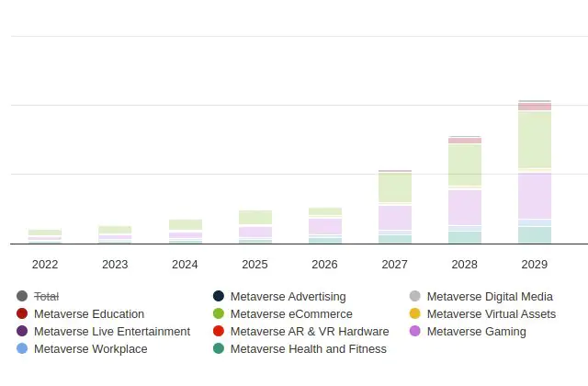Image resolution: width=588 pixels, height=386 pixels.
Task: Click the 2029 stacked bar green segment
Action: pyautogui.click(x=535, y=139)
